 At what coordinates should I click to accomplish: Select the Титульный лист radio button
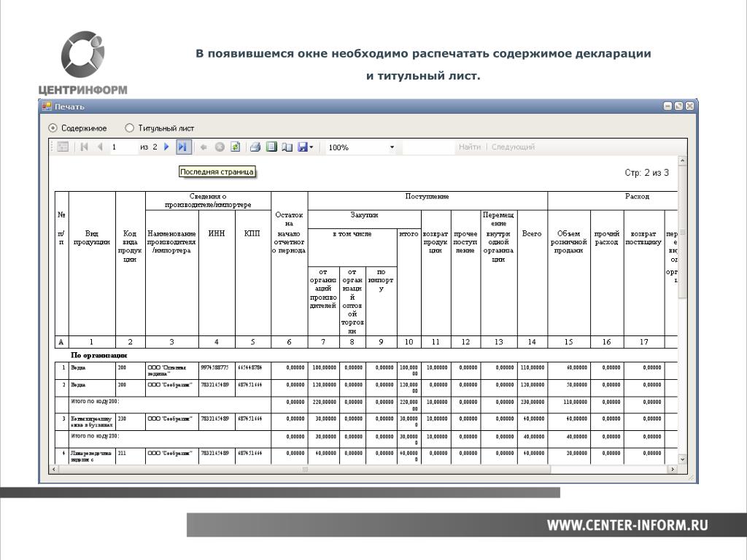tap(129, 128)
